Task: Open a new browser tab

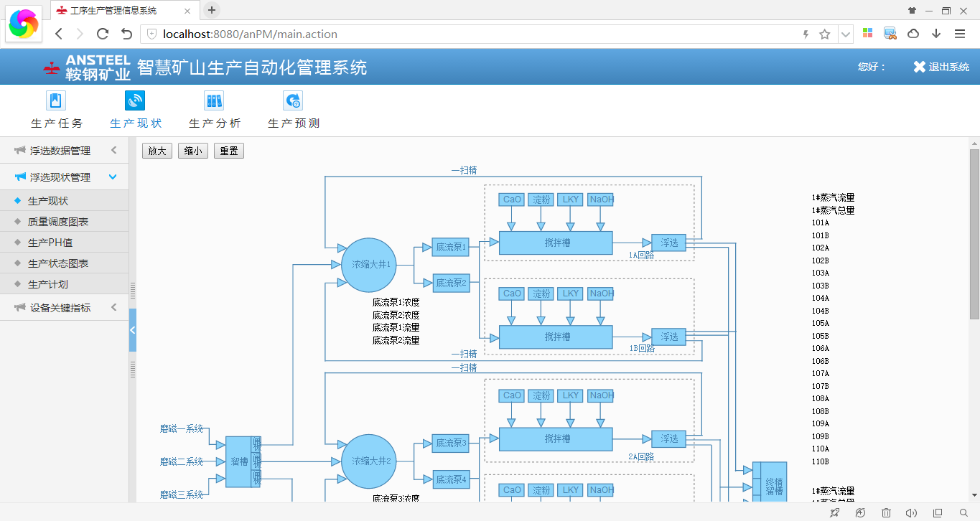Action: [x=212, y=10]
